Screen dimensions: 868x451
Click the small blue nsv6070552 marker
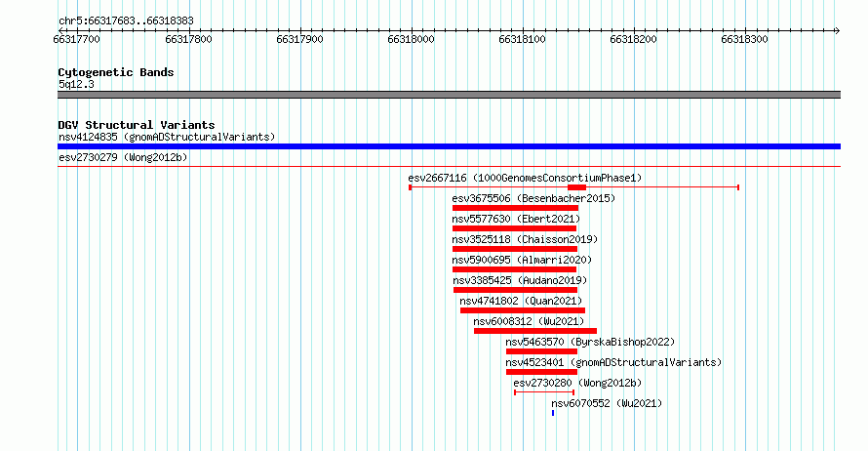[x=553, y=413]
